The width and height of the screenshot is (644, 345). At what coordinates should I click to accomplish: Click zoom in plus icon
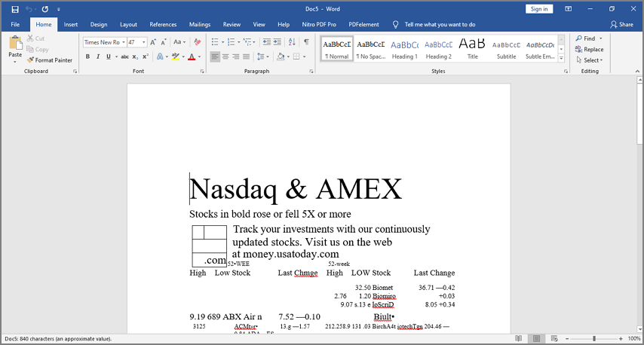point(621,338)
